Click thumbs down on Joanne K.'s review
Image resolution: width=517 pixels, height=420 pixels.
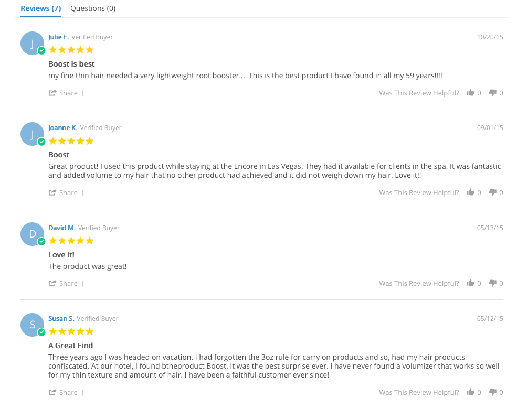pos(492,192)
